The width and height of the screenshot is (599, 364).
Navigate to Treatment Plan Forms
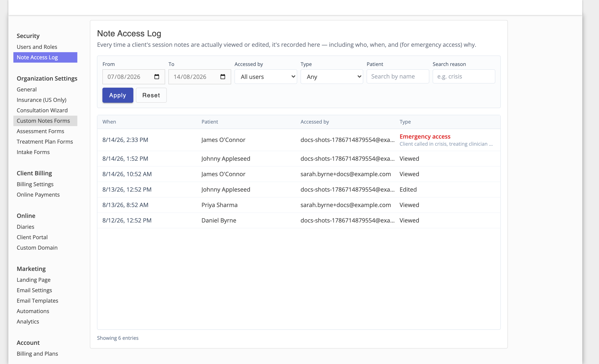pyautogui.click(x=45, y=142)
